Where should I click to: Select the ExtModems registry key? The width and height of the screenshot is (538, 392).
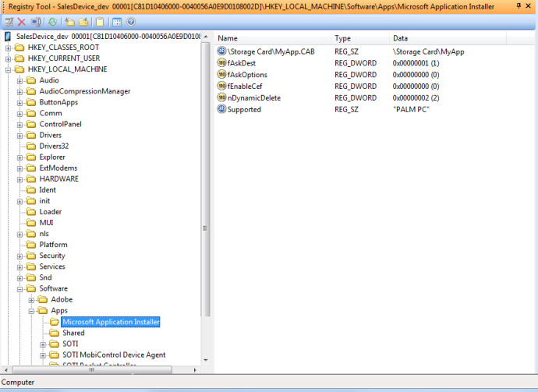(58, 168)
